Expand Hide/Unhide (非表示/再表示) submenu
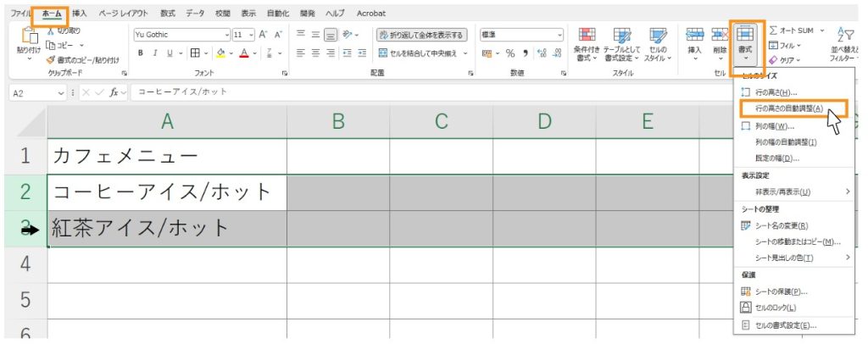 [793, 191]
